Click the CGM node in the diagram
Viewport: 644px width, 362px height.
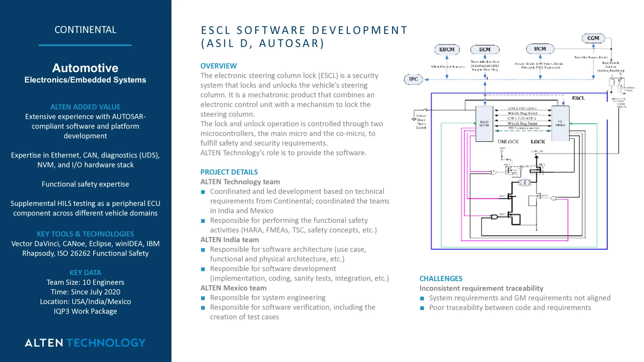click(593, 38)
